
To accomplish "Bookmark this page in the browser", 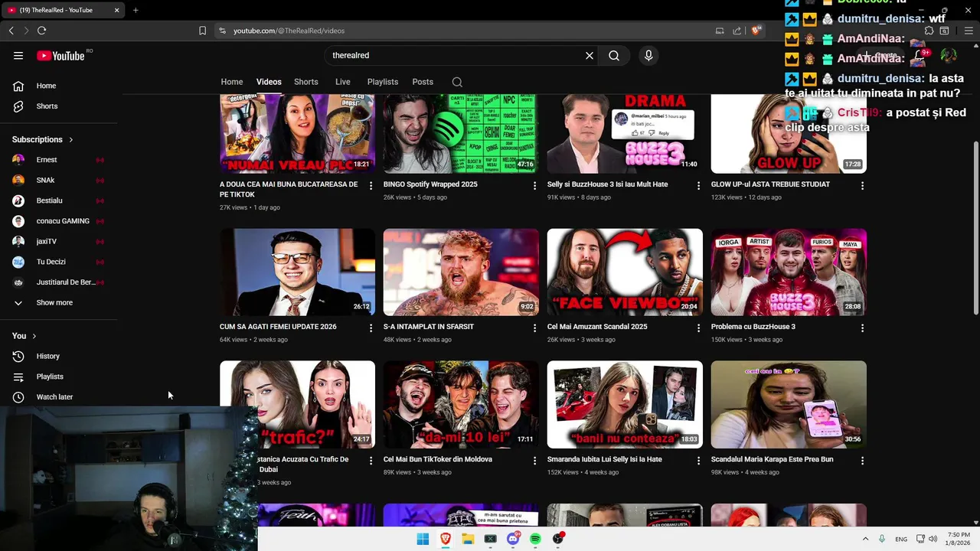I will tap(202, 31).
